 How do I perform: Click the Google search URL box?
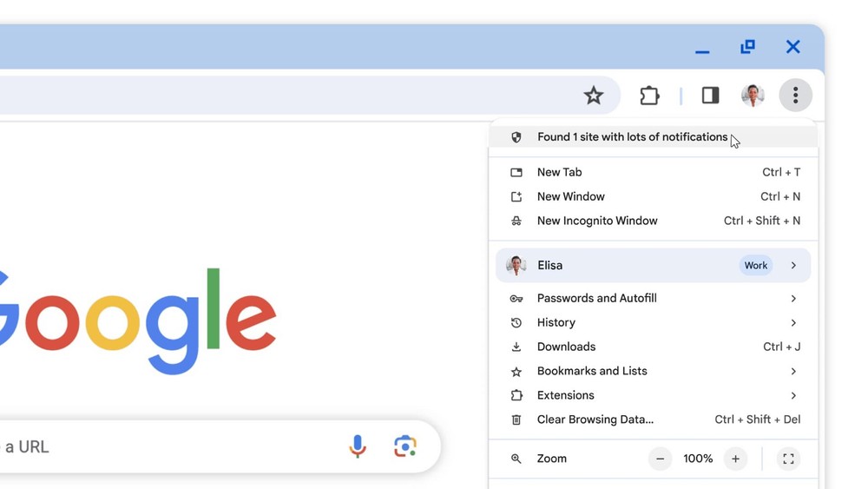[x=174, y=446]
